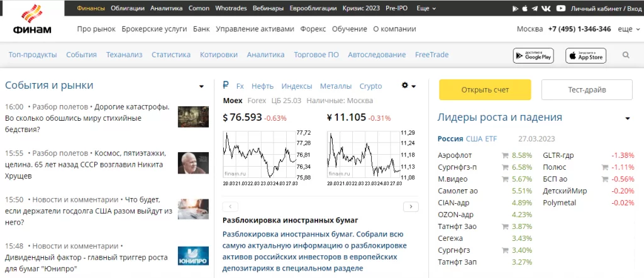Click the ruble currency icon tab

(x=226, y=86)
